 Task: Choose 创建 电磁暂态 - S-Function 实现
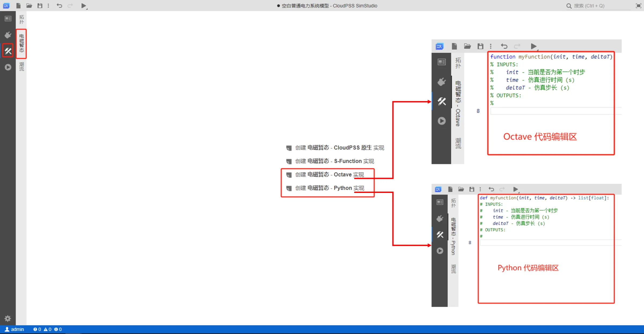coord(330,161)
